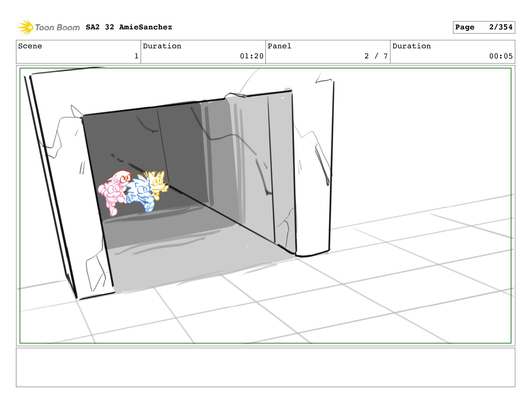Click the red character sketch

[123, 178]
